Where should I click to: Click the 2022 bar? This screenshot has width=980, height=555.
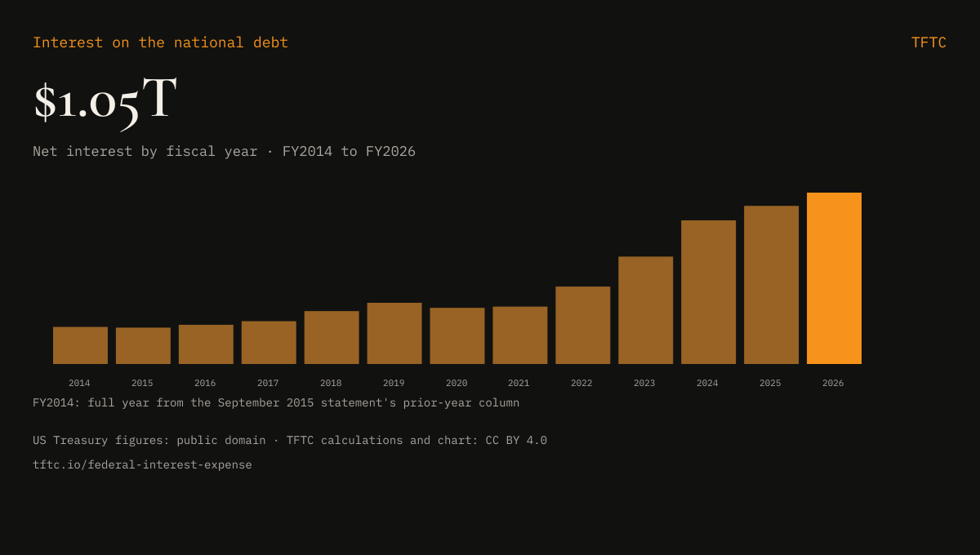point(583,325)
